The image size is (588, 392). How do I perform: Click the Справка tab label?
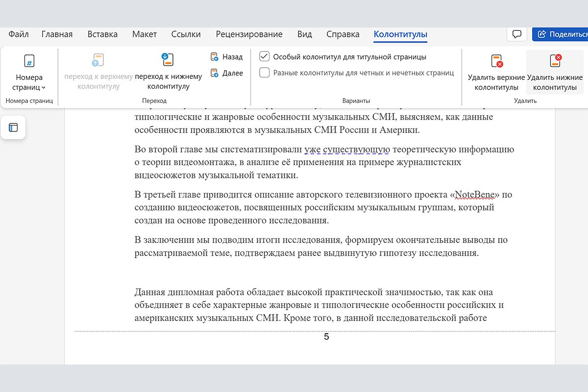[343, 34]
